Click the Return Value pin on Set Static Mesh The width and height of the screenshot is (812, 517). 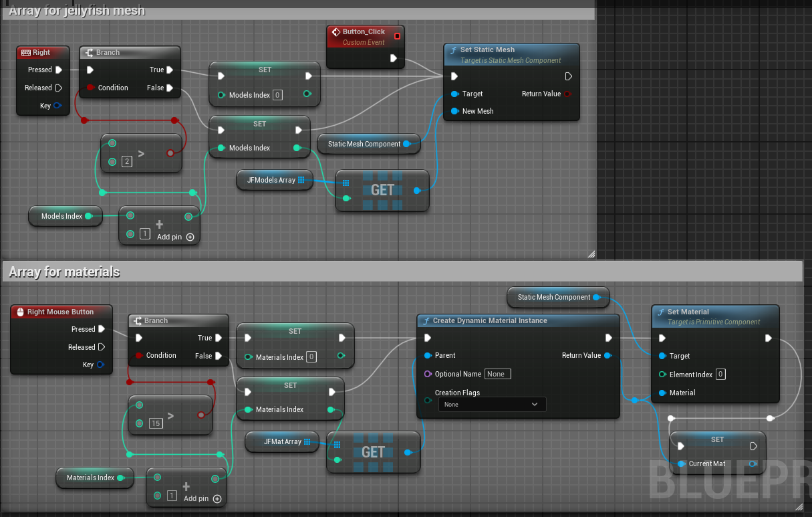[567, 94]
